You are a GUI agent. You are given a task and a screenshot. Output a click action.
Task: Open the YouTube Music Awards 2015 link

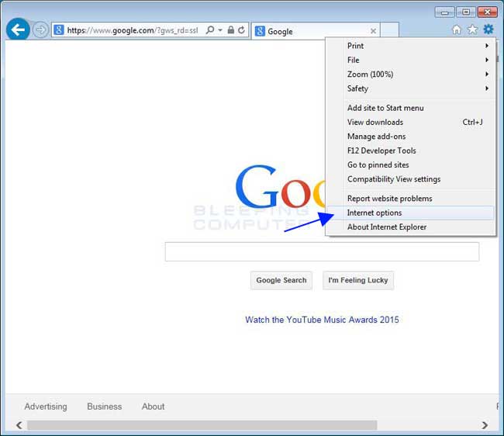pyautogui.click(x=322, y=320)
